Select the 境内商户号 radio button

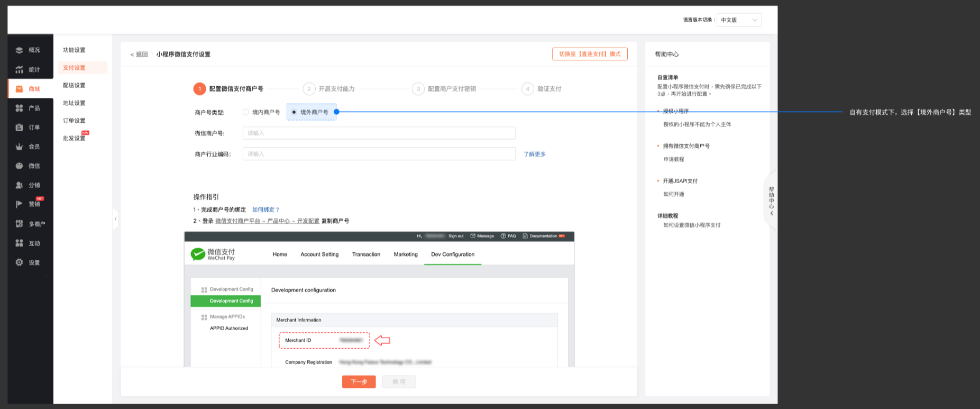click(246, 112)
